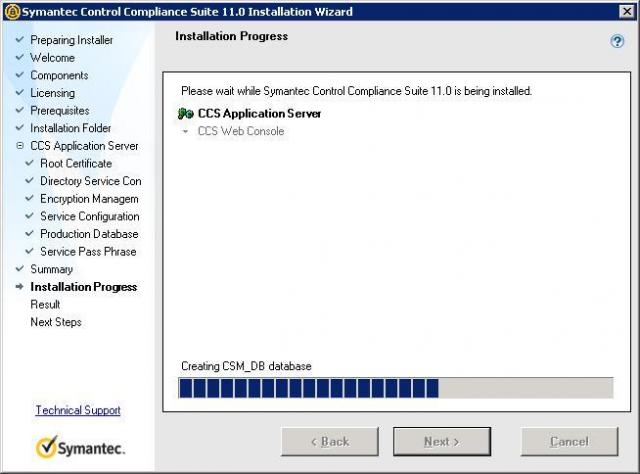Select the Prerequisites step

coord(60,111)
